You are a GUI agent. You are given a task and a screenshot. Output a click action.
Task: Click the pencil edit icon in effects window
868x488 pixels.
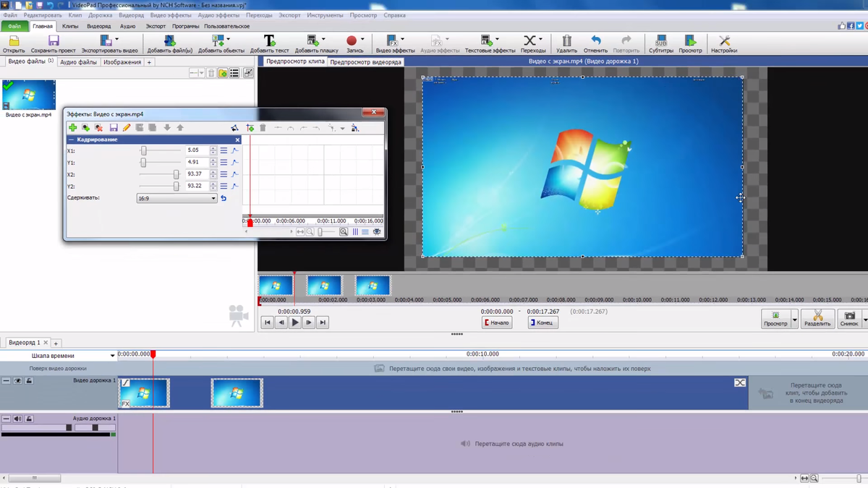pos(127,128)
